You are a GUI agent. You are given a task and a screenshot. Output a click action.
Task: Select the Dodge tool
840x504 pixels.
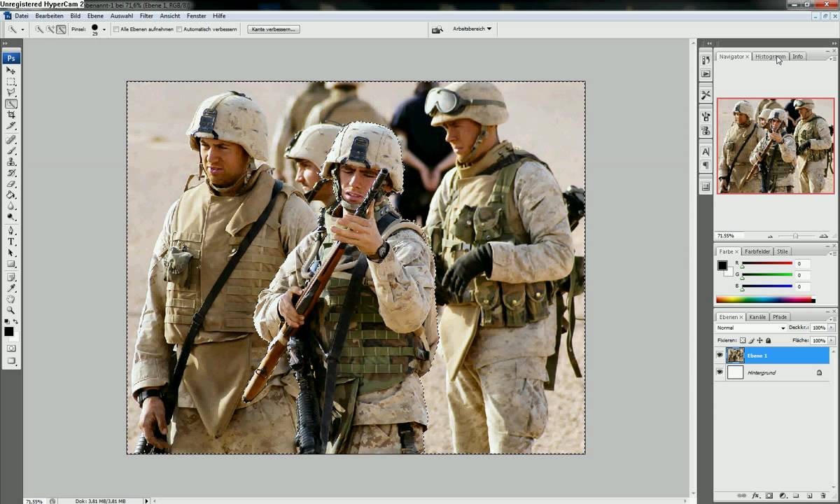tap(11, 217)
